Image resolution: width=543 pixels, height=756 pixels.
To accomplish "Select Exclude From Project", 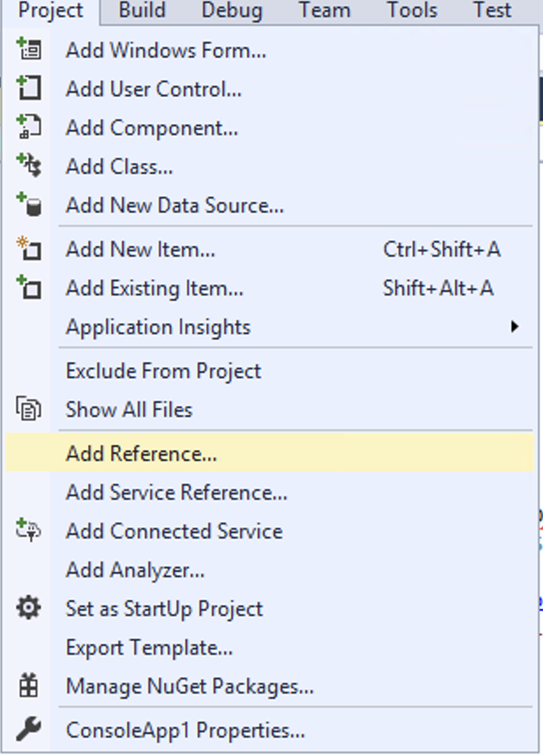I will point(163,371).
